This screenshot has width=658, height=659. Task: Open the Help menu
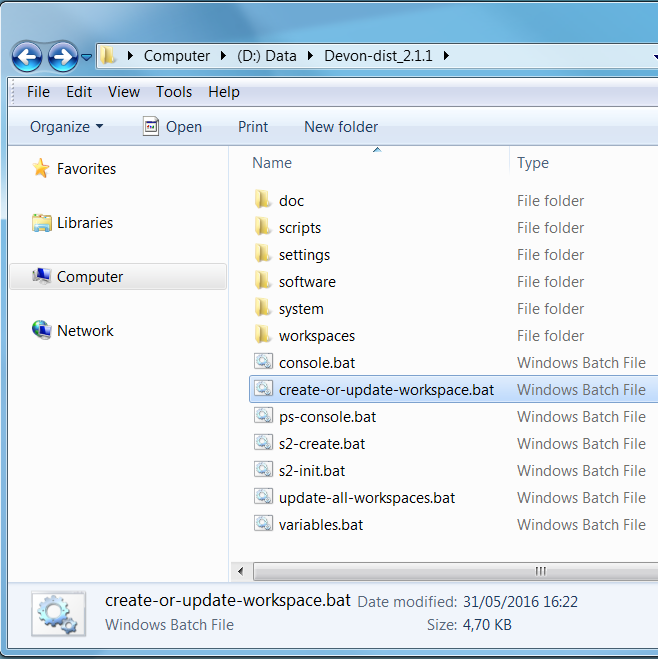tap(224, 92)
